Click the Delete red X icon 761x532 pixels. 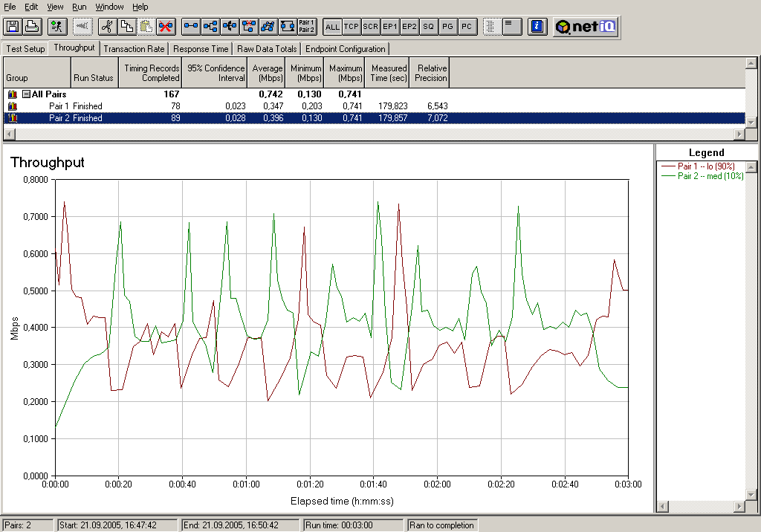(x=166, y=27)
